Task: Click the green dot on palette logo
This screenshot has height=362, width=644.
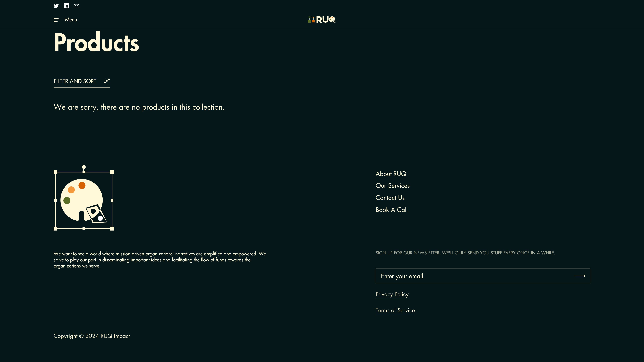Action: pyautogui.click(x=67, y=200)
